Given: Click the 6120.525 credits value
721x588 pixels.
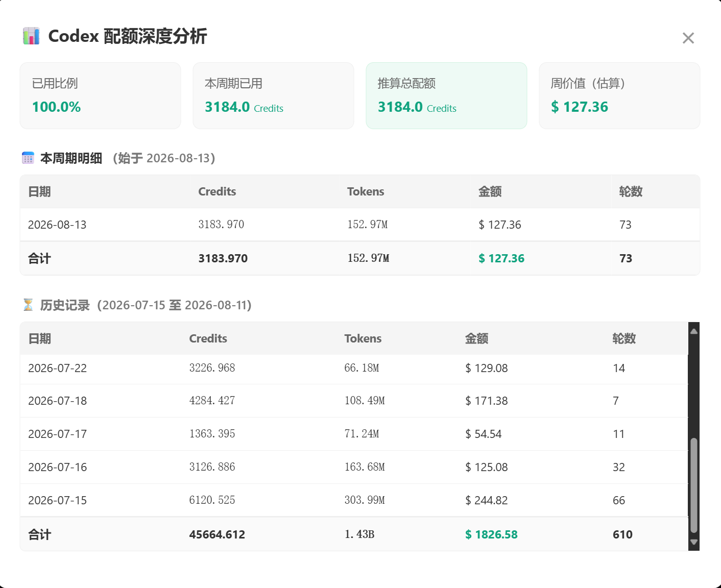Looking at the screenshot, I should [212, 500].
